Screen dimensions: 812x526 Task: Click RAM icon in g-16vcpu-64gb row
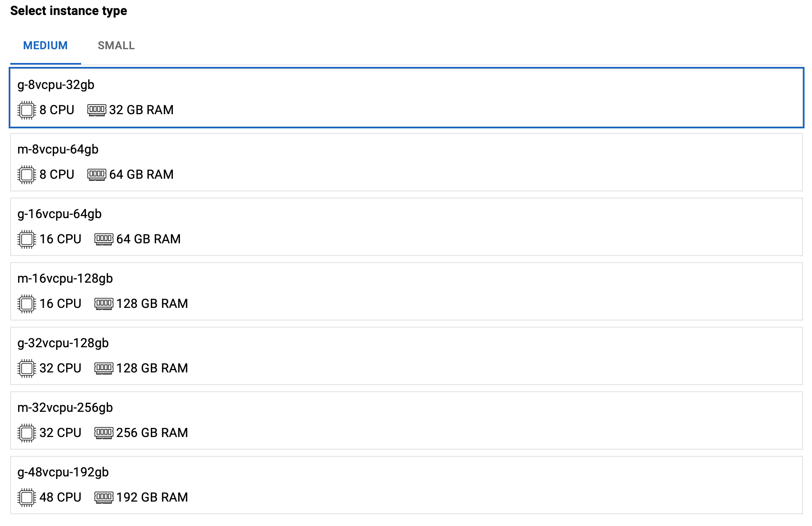click(104, 239)
